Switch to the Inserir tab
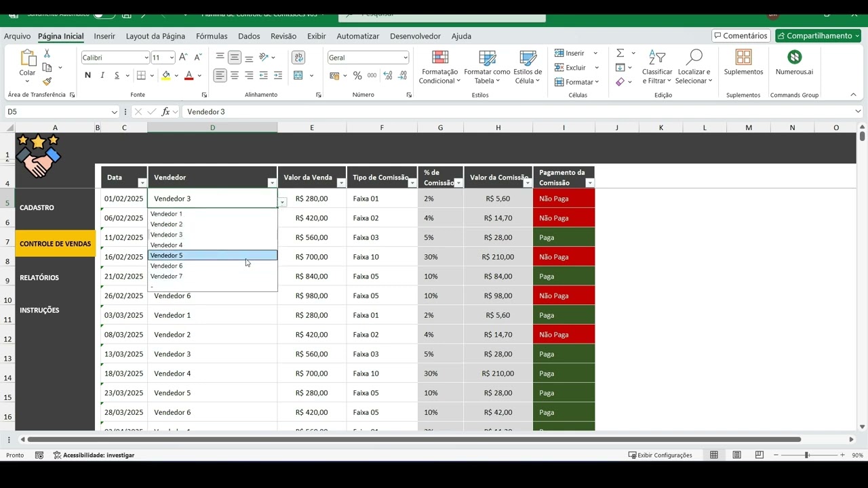 point(104,36)
